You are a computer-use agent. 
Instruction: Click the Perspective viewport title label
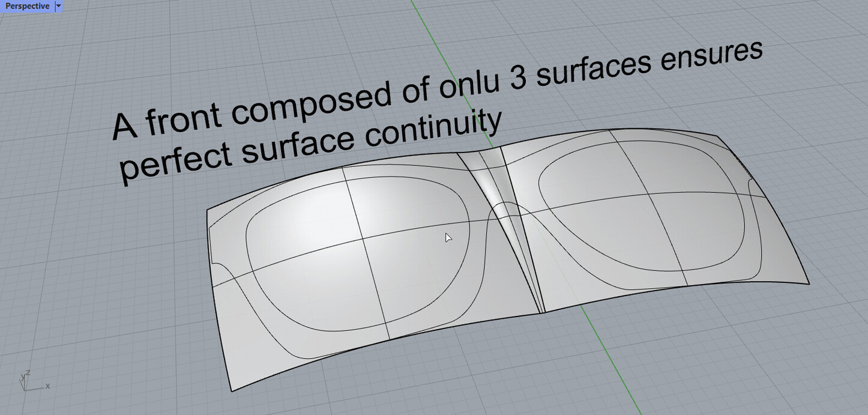(x=27, y=6)
